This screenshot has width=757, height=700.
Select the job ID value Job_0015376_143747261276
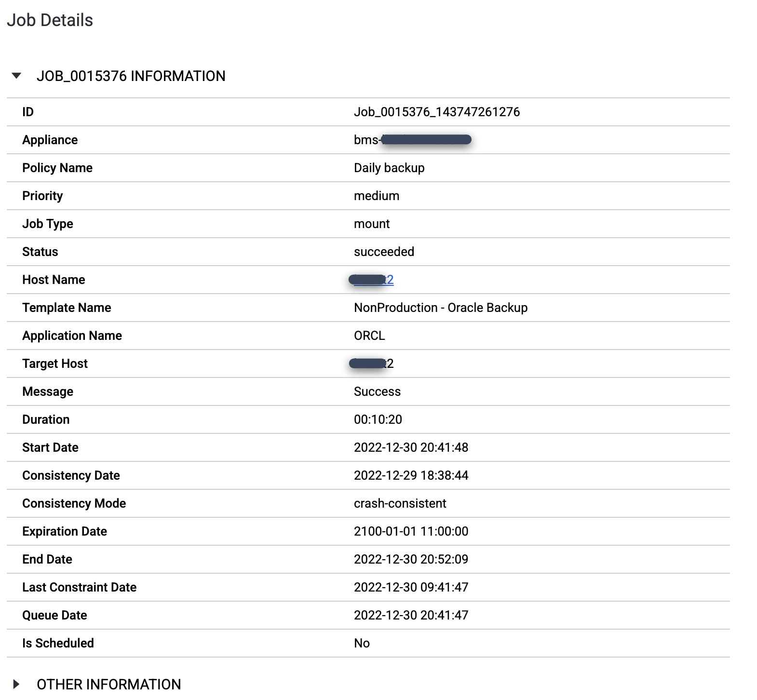[x=436, y=112]
